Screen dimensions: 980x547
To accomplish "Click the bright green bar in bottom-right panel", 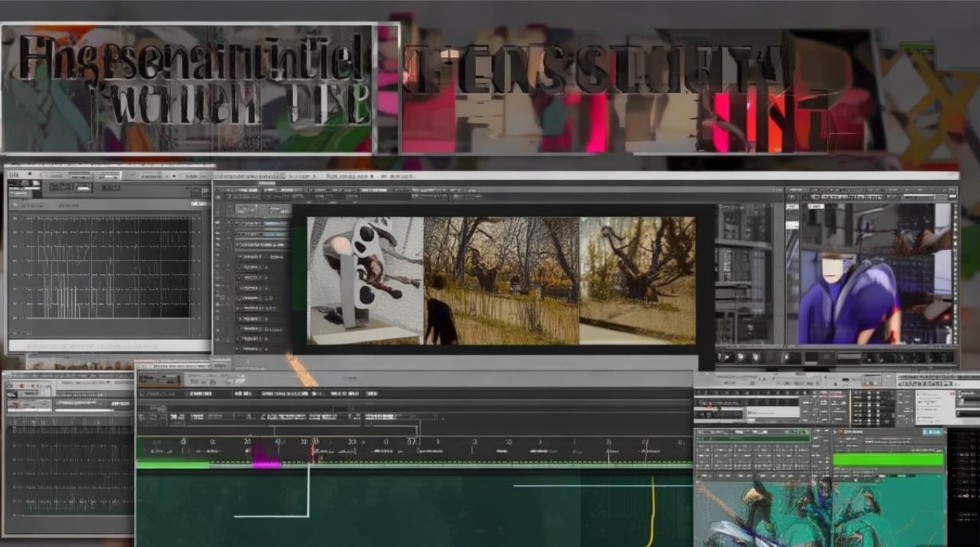I will click(x=888, y=460).
